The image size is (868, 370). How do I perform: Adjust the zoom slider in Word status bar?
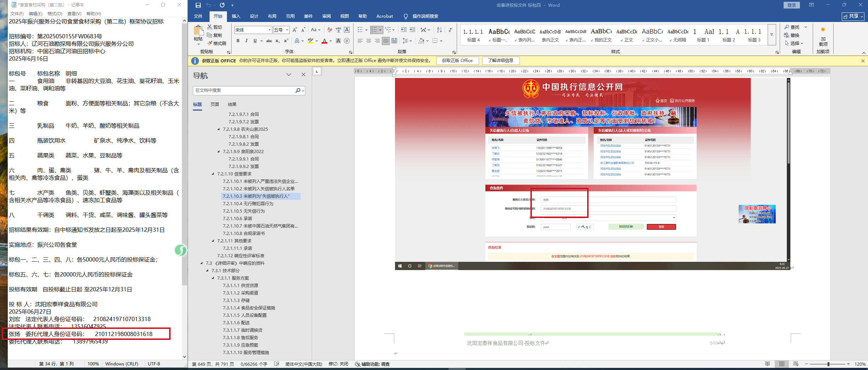828,364
